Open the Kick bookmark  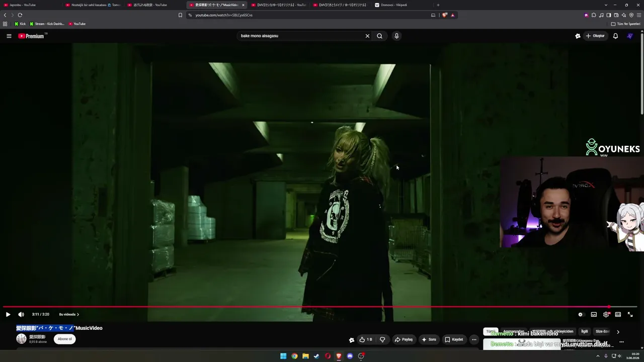click(20, 24)
